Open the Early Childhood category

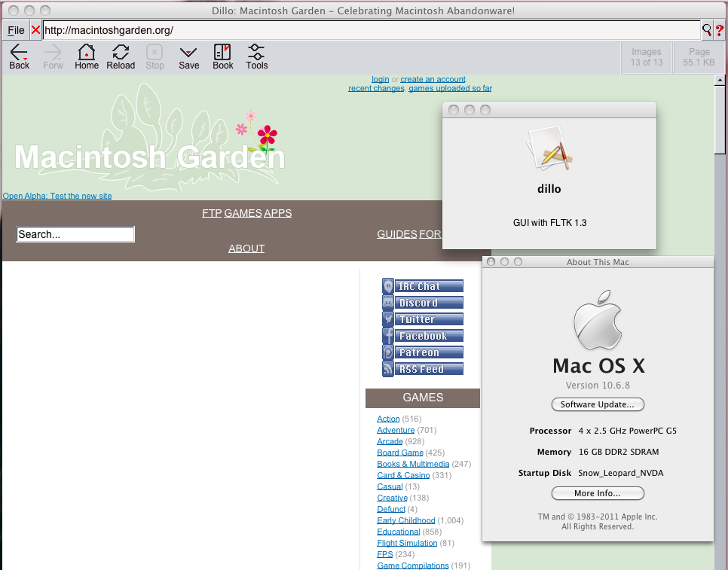tap(405, 520)
